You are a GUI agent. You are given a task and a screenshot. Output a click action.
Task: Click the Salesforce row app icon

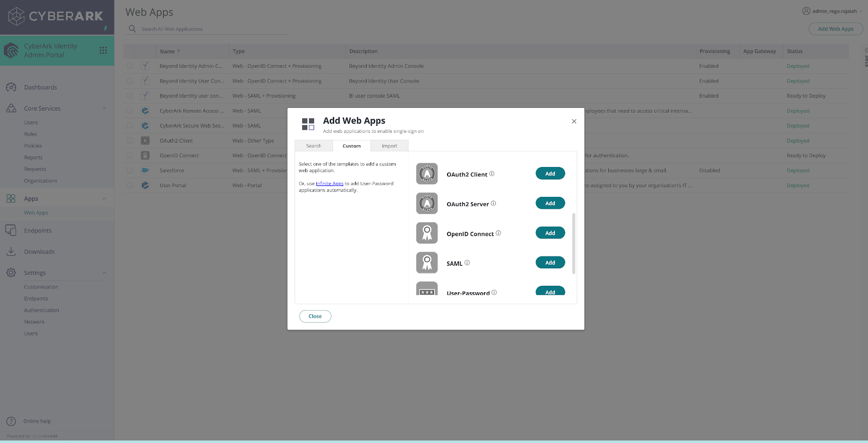145,170
